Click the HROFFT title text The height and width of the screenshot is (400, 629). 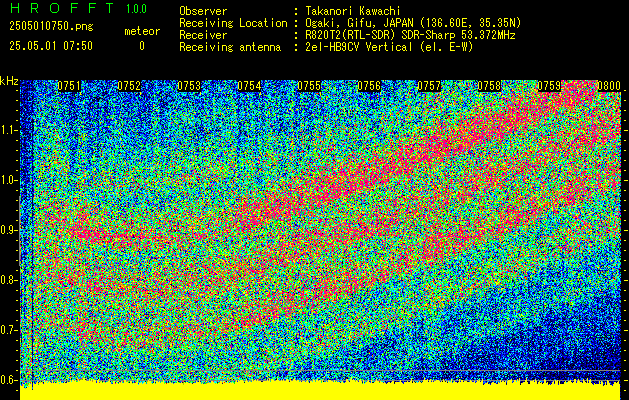pyautogui.click(x=62, y=8)
